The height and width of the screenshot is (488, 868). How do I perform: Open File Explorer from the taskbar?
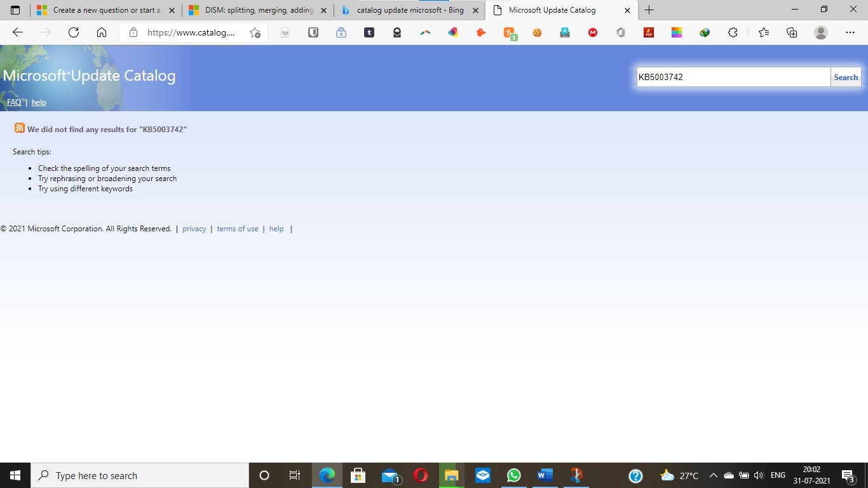451,475
